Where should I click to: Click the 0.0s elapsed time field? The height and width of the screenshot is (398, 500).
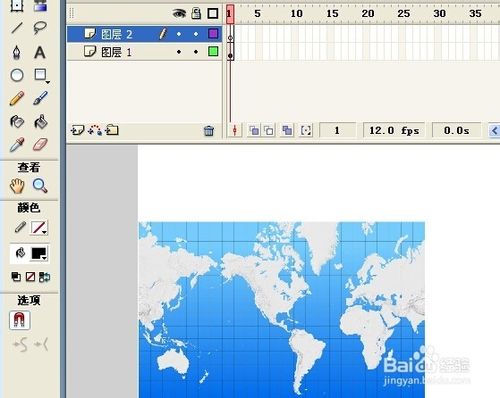point(456,130)
